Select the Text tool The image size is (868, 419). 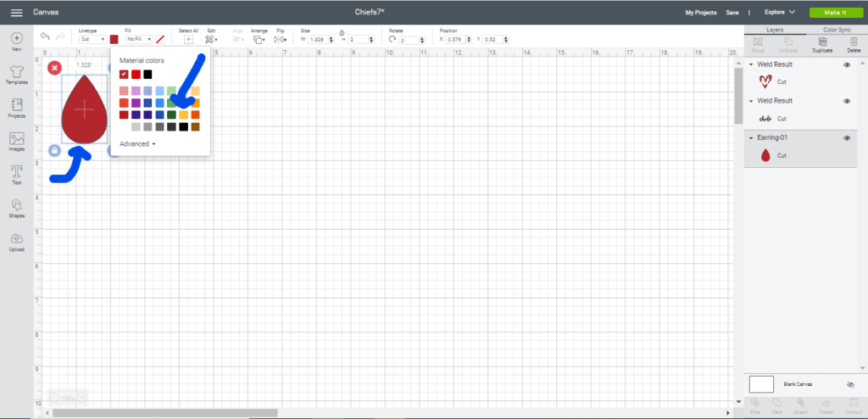[x=16, y=174]
